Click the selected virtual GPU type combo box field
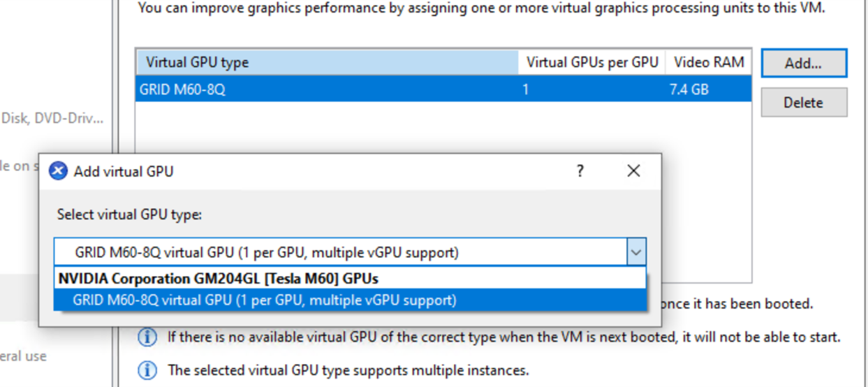 pyautogui.click(x=350, y=252)
